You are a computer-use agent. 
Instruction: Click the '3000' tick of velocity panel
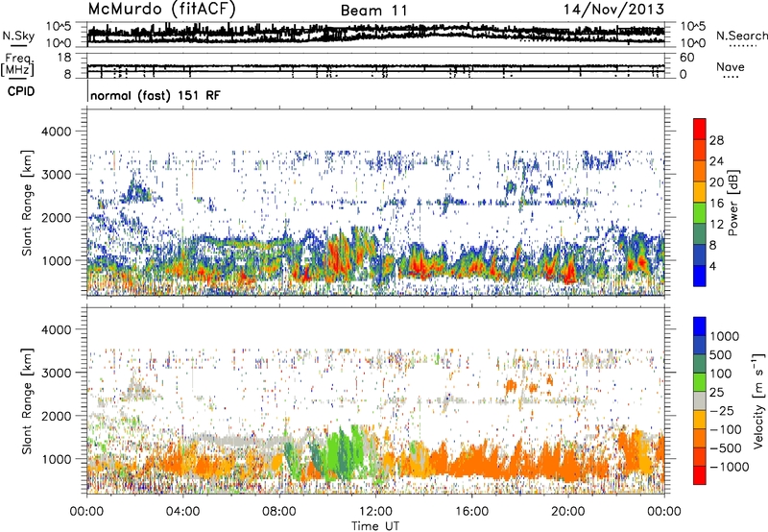[56, 373]
